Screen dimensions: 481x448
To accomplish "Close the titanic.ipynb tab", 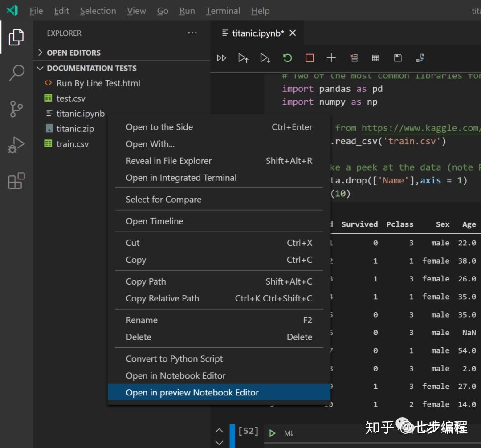I will 293,33.
